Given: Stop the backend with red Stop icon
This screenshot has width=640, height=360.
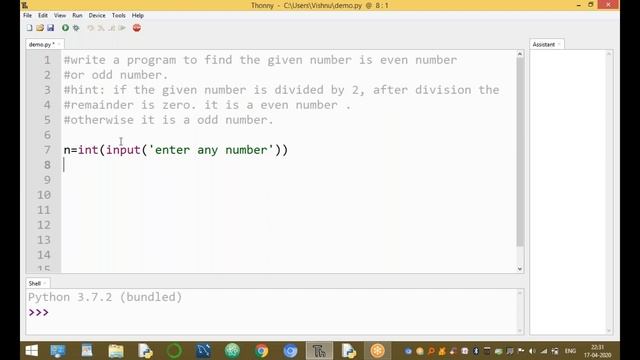Looking at the screenshot, I should pos(137,28).
